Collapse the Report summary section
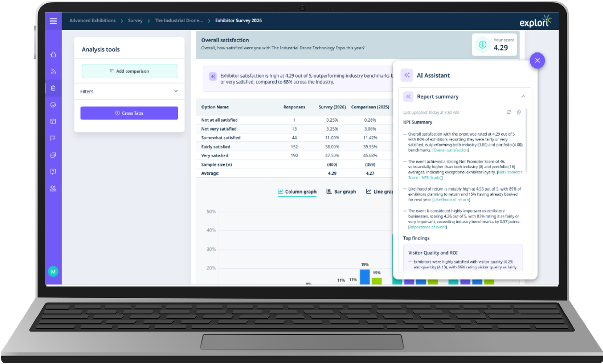 click(x=523, y=96)
